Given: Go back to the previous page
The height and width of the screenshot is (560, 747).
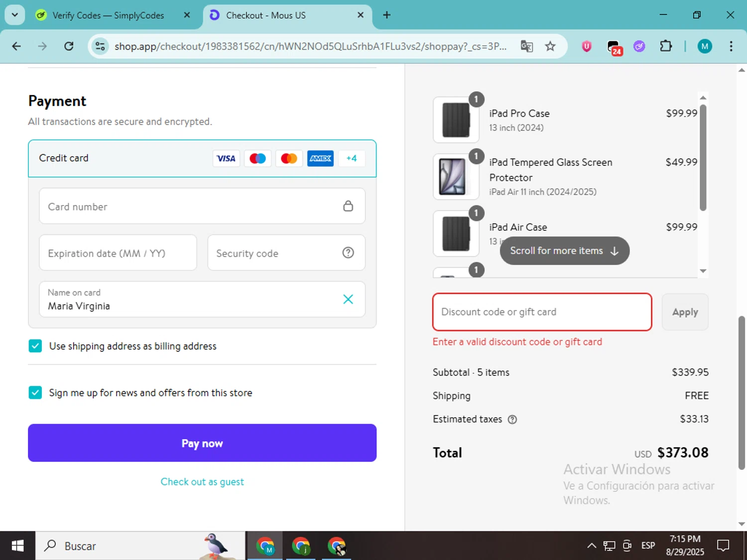Looking at the screenshot, I should (16, 46).
